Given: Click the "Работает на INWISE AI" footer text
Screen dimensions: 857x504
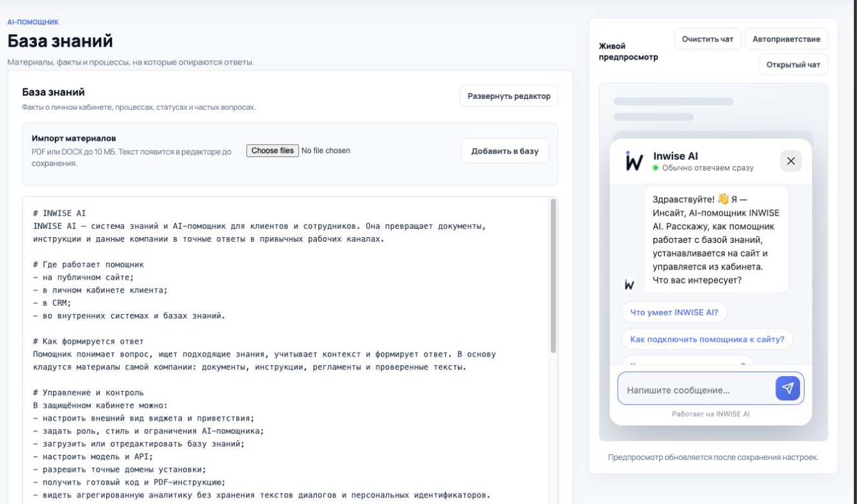Looking at the screenshot, I should pyautogui.click(x=711, y=414).
